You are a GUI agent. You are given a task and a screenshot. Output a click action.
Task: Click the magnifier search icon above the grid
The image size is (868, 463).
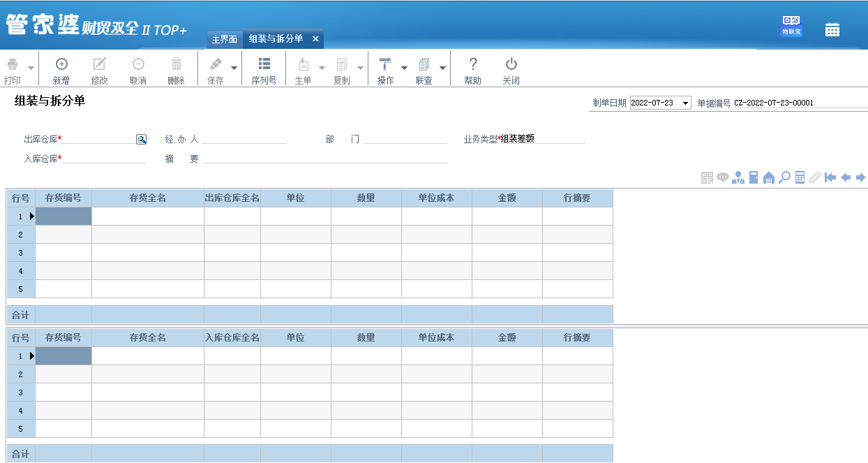784,177
